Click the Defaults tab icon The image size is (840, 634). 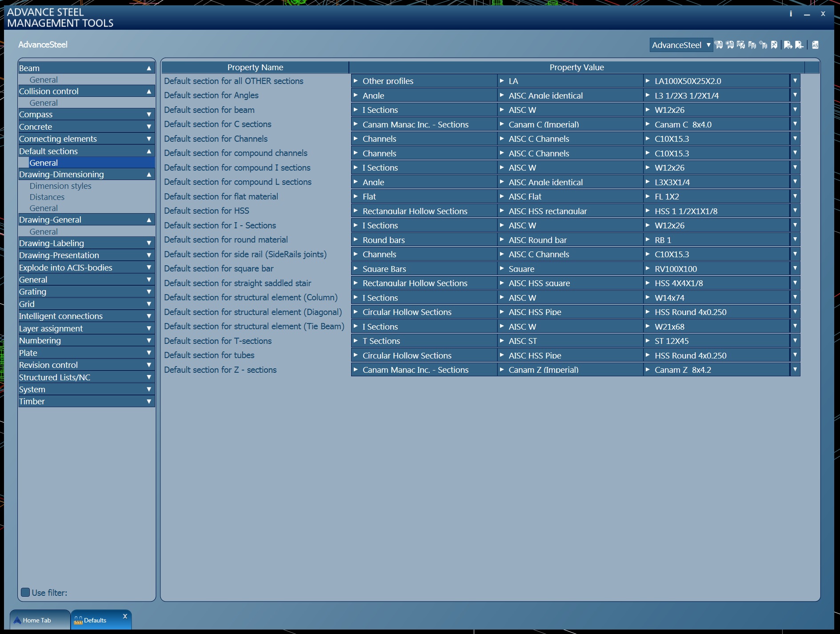78,620
